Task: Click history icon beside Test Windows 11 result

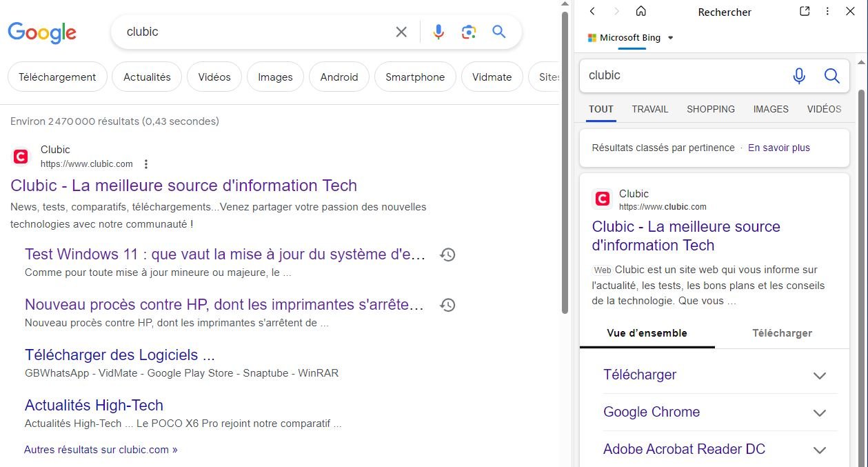Action: click(447, 255)
